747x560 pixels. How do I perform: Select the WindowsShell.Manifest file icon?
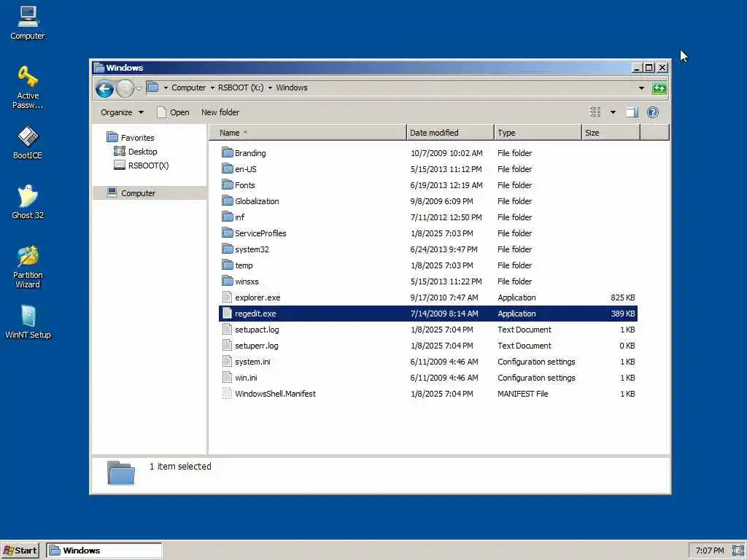pyautogui.click(x=228, y=393)
